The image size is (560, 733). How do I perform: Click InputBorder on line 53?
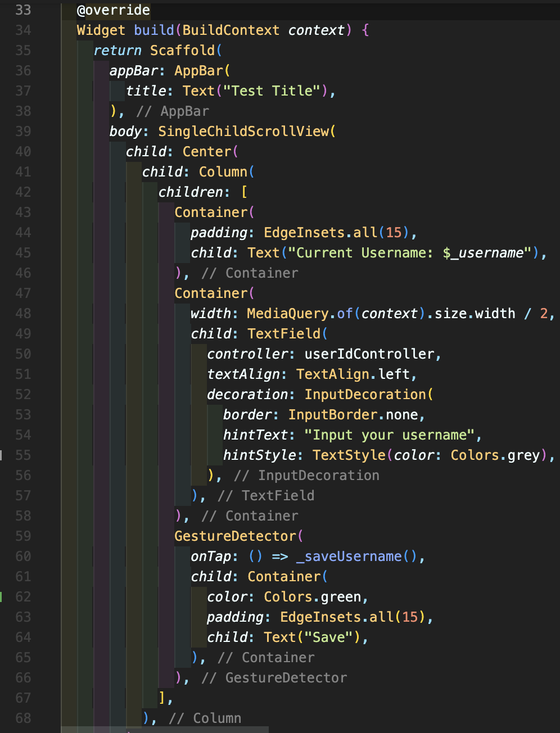click(x=333, y=415)
